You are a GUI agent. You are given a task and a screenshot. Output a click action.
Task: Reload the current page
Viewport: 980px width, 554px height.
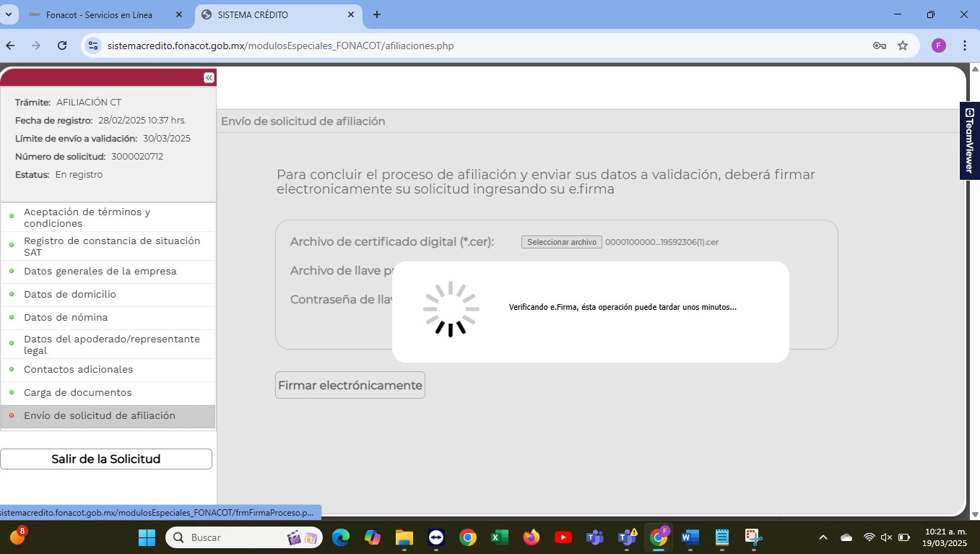62,46
